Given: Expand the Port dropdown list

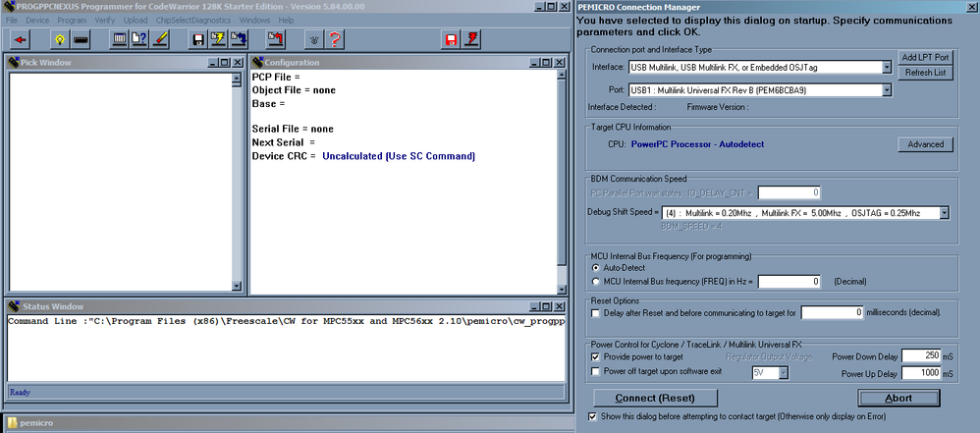Looking at the screenshot, I should [887, 90].
